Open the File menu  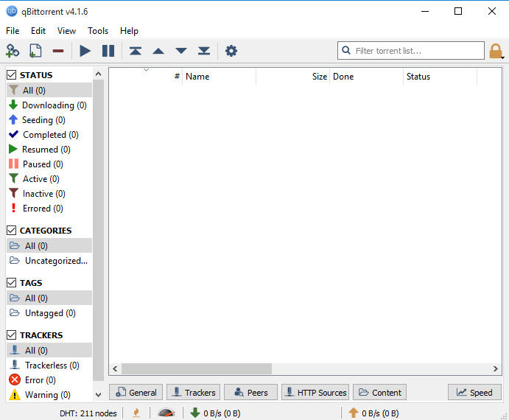[13, 31]
